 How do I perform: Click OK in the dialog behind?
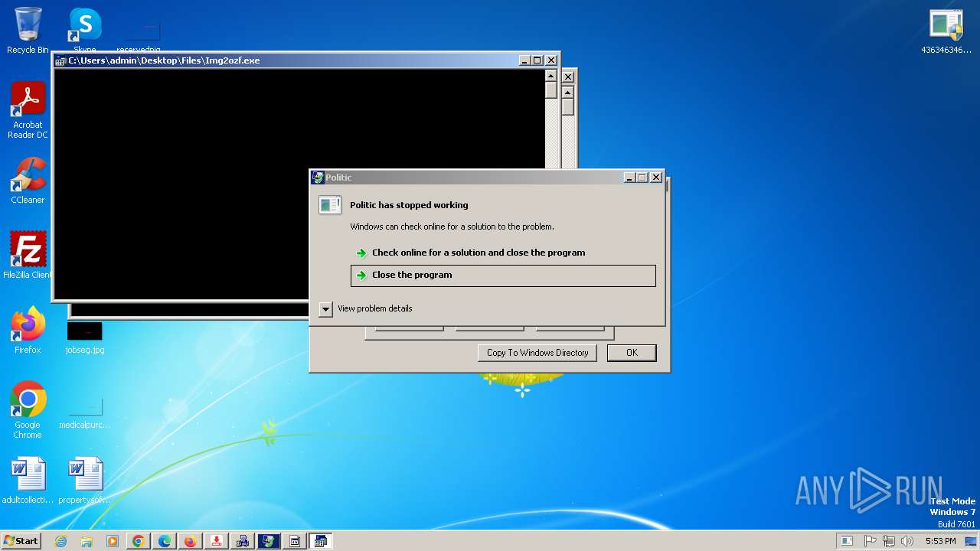click(632, 353)
